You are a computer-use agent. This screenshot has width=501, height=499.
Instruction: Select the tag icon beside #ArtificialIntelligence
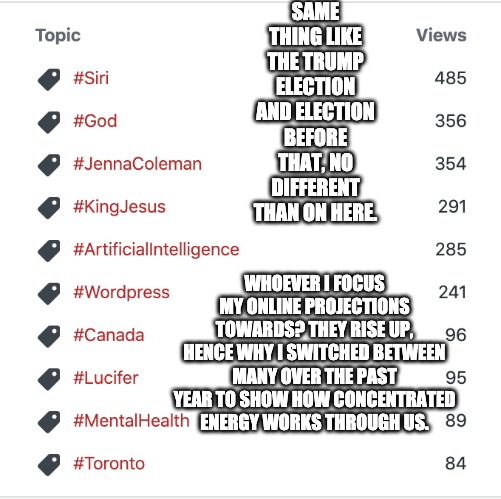point(49,250)
